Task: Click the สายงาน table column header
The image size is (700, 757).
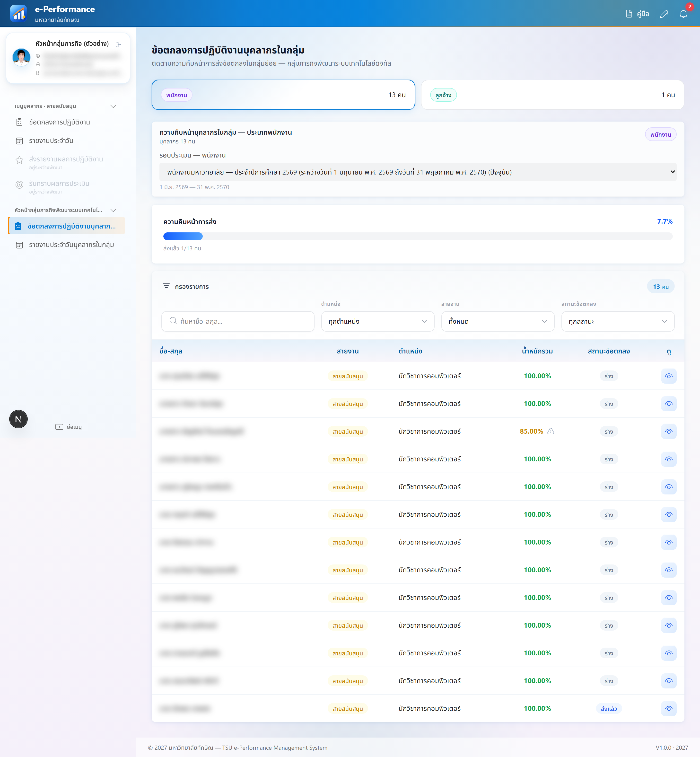Action: pyautogui.click(x=348, y=351)
